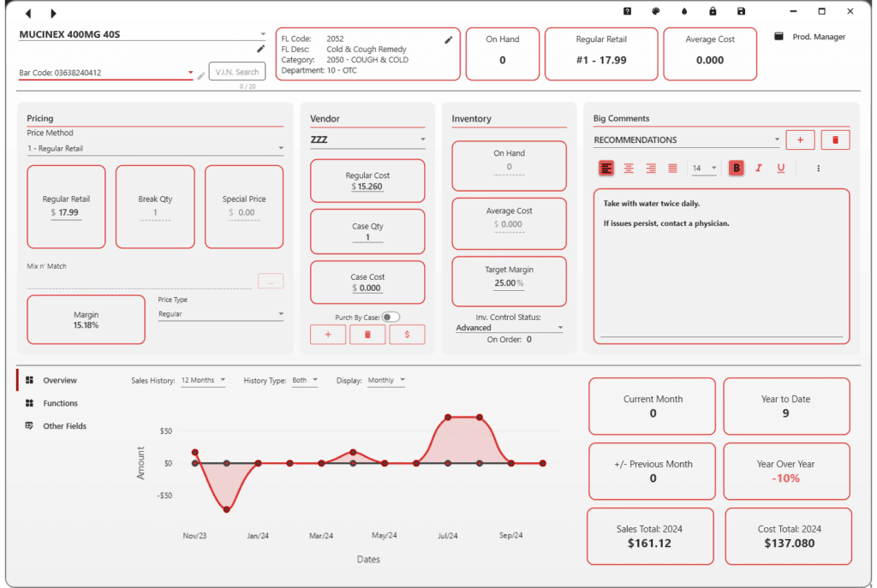This screenshot has width=877, height=588.
Task: Add a new big comment with the plus icon
Action: click(x=800, y=140)
